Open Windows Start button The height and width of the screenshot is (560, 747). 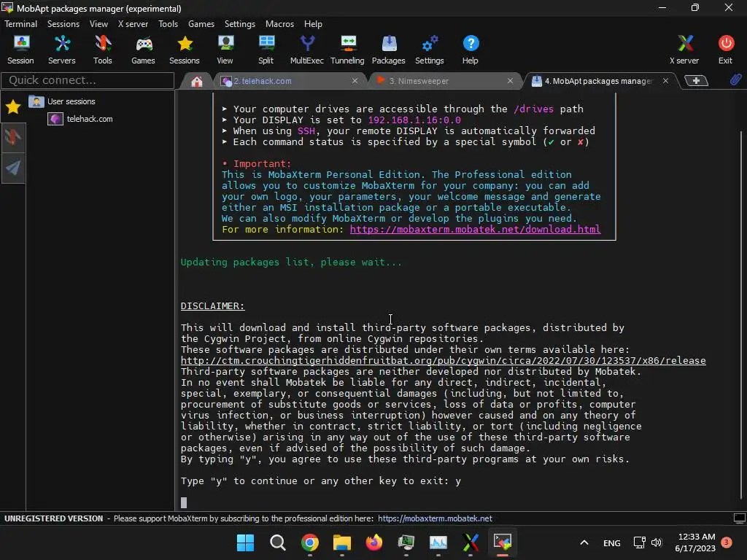click(245, 542)
